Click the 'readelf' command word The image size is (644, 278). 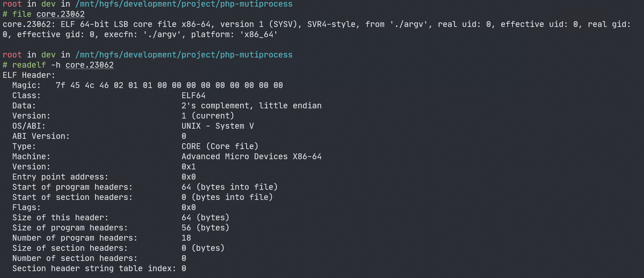pyautogui.click(x=29, y=65)
